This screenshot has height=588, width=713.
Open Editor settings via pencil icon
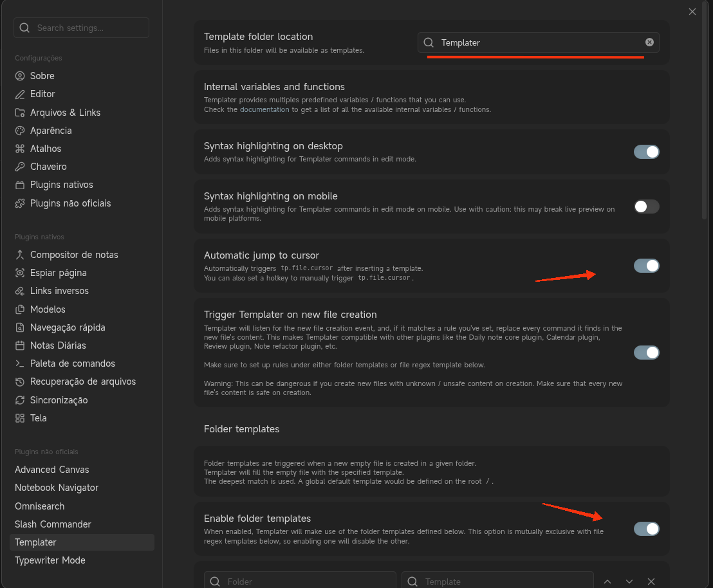pos(20,94)
